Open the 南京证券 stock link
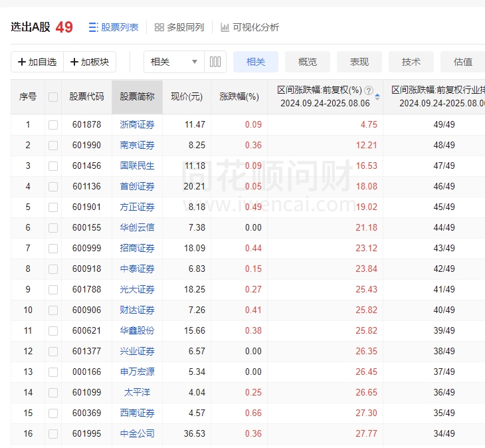This screenshot has width=485, height=448. (137, 146)
